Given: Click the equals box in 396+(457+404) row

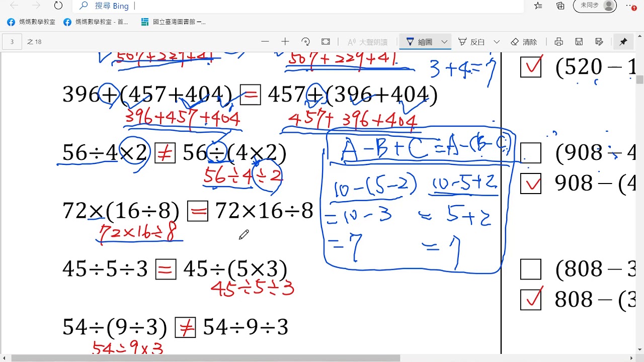Looking at the screenshot, I should click(251, 95).
